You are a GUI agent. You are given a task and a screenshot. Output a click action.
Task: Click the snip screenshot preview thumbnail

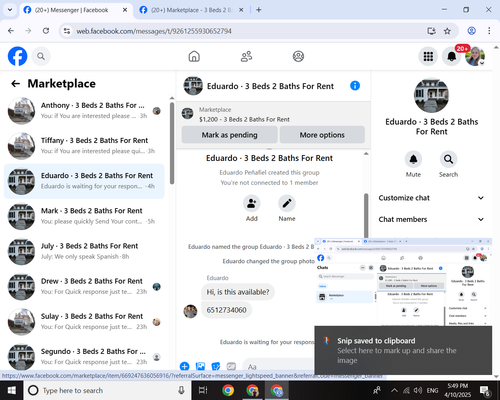coord(403,282)
